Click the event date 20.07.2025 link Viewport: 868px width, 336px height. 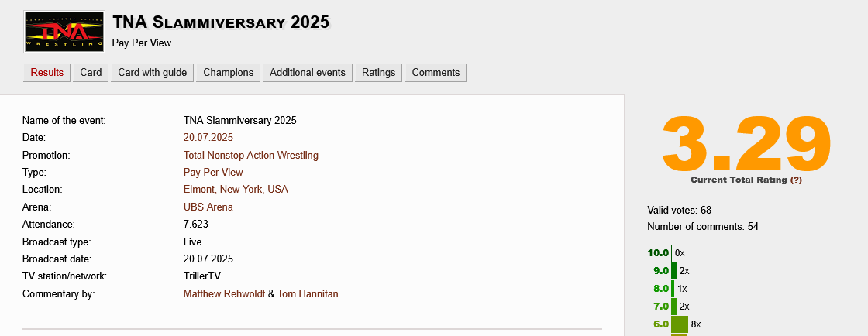pos(208,138)
